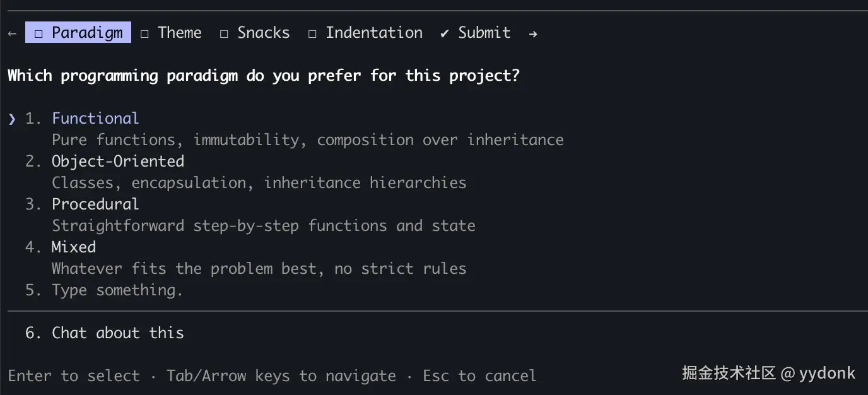Select the Object-Oriented option
This screenshot has width=868, height=395.
[x=118, y=162]
